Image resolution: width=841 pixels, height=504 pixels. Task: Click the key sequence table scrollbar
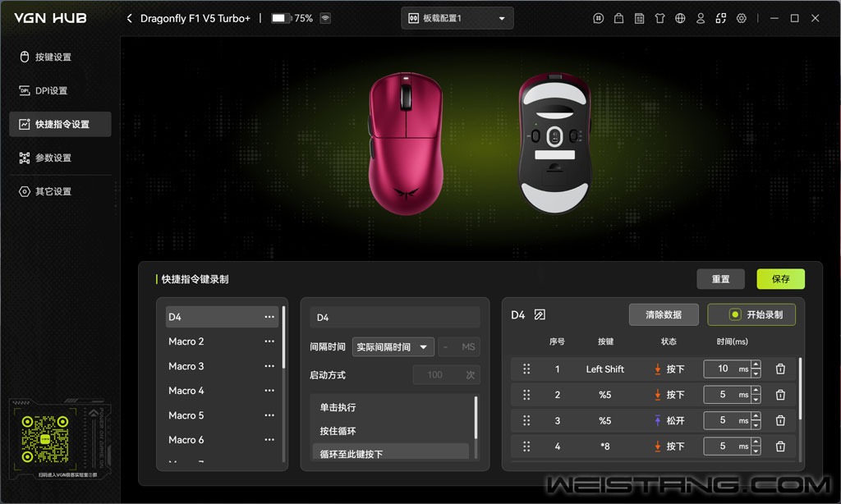(800, 389)
